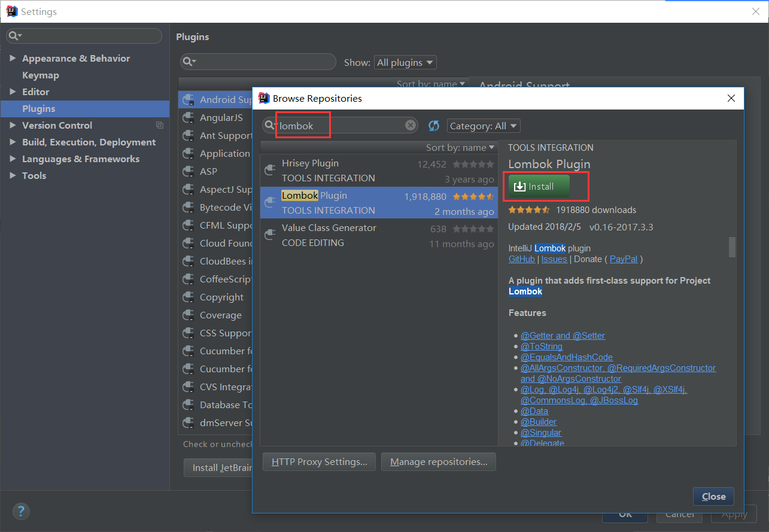Close the Browse Repositories dialog with X
This screenshot has width=769, height=532.
click(731, 98)
